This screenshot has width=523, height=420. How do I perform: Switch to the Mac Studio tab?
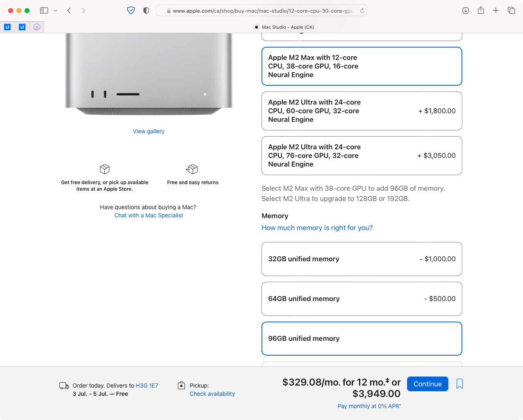[x=284, y=27]
